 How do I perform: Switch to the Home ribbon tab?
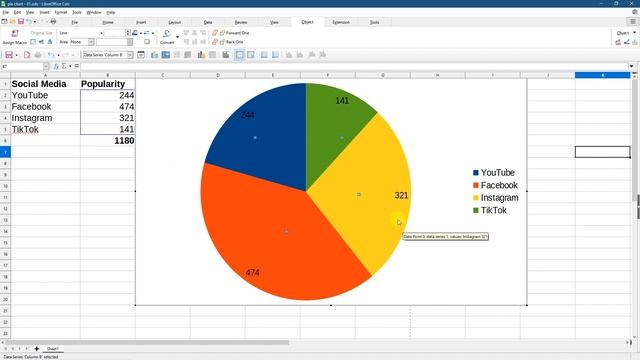(108, 22)
